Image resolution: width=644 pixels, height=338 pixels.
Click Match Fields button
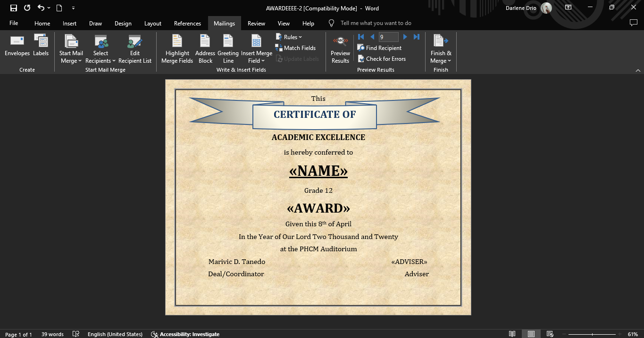pos(295,48)
